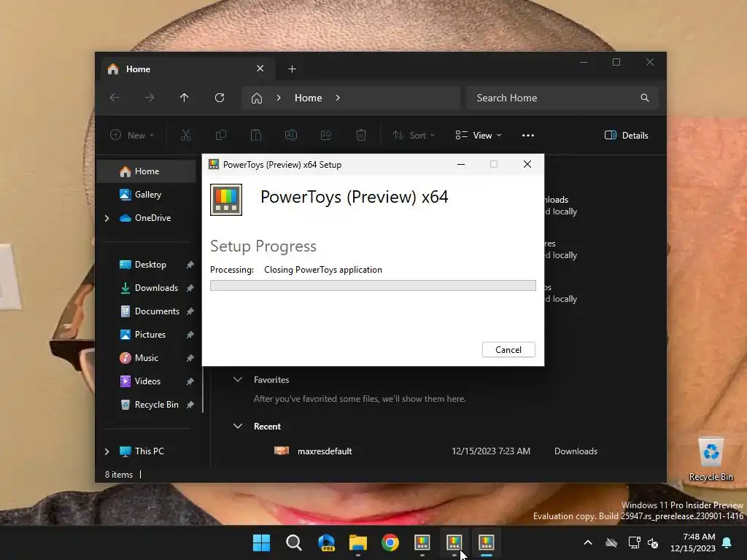
Task: Expand the This PC tree node
Action: point(107,451)
